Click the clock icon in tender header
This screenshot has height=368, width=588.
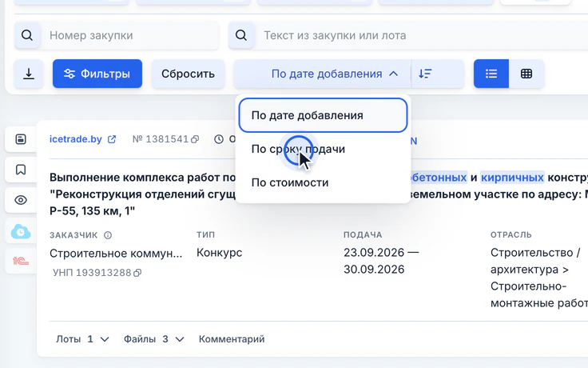(219, 139)
